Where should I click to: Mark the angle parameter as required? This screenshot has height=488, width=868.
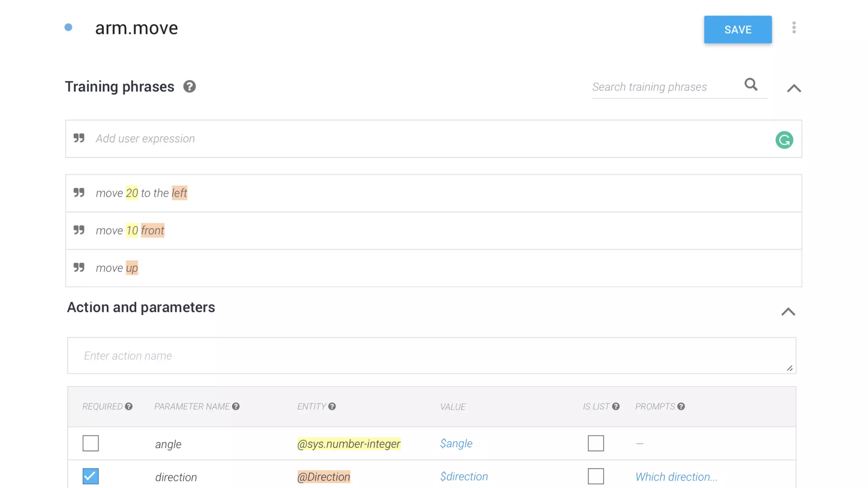(x=91, y=443)
